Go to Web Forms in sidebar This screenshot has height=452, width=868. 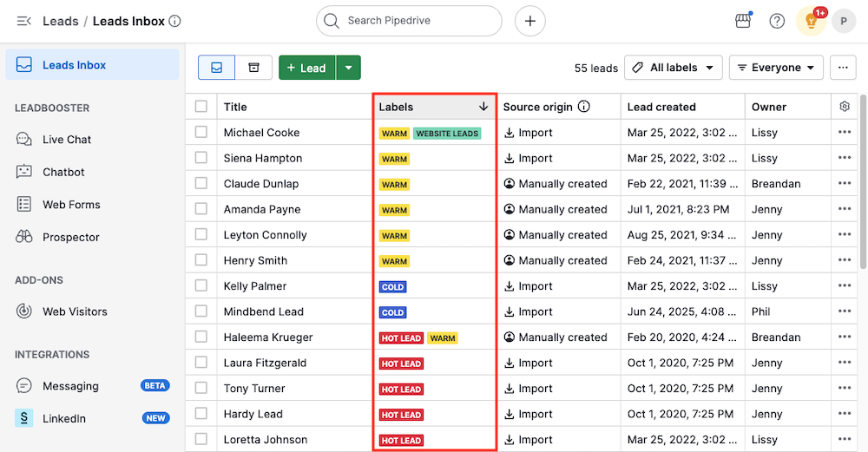pyautogui.click(x=71, y=205)
